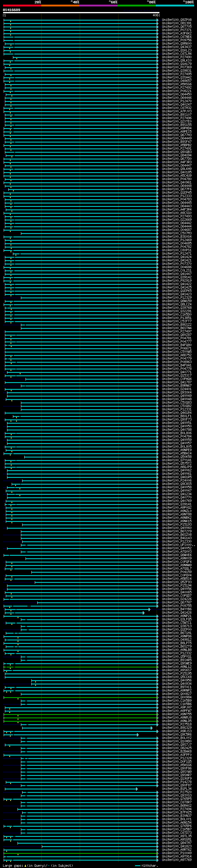Click the query end position label 406
The height and width of the screenshot is (868, 197).
(x=155, y=15)
